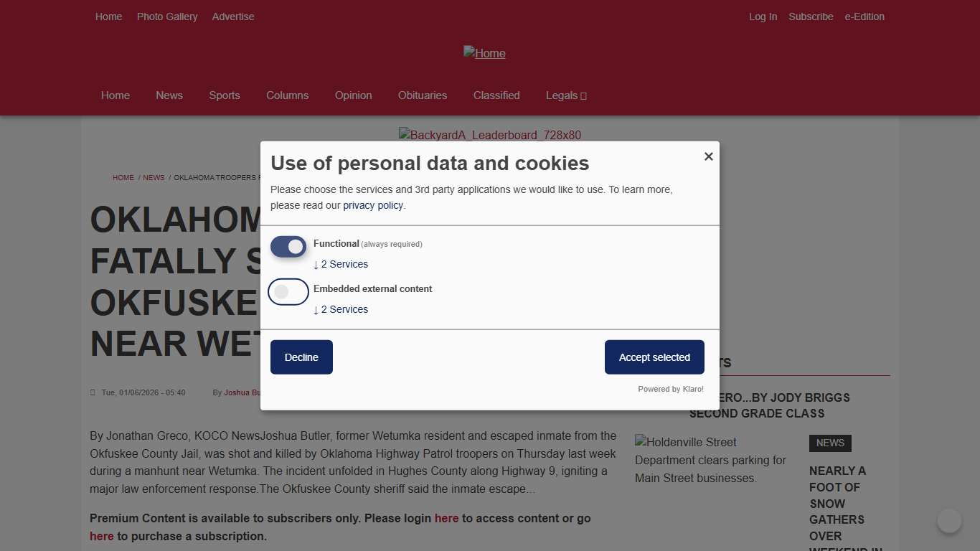Click the BackyardA Leaderboard banner ad
This screenshot has height=551, width=980.
[x=490, y=135]
